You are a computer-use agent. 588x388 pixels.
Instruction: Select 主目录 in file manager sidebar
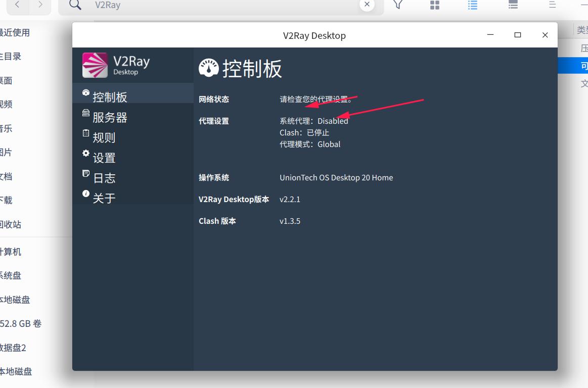click(11, 57)
